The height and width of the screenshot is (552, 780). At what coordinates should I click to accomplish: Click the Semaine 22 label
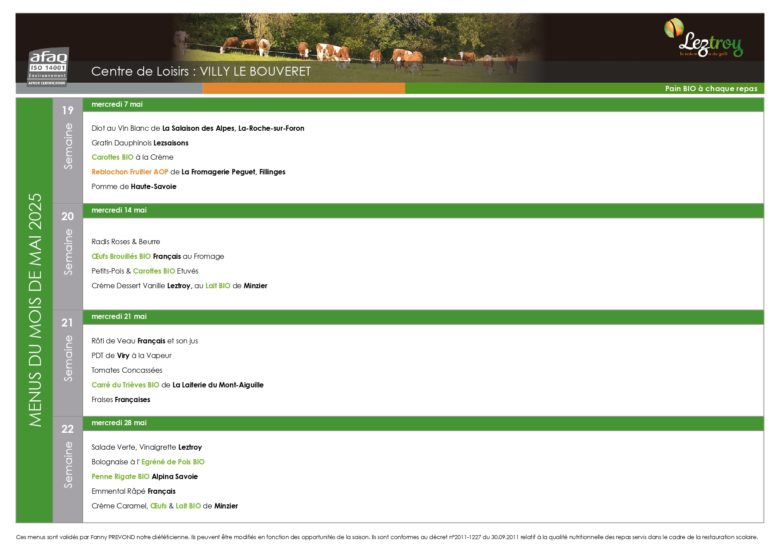click(68, 456)
